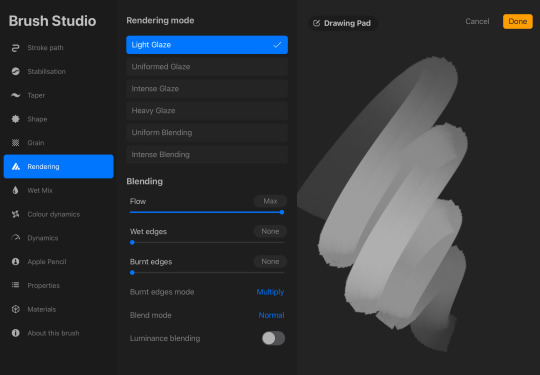The width and height of the screenshot is (540, 375).
Task: Click the Cancel button
Action: coord(477,21)
